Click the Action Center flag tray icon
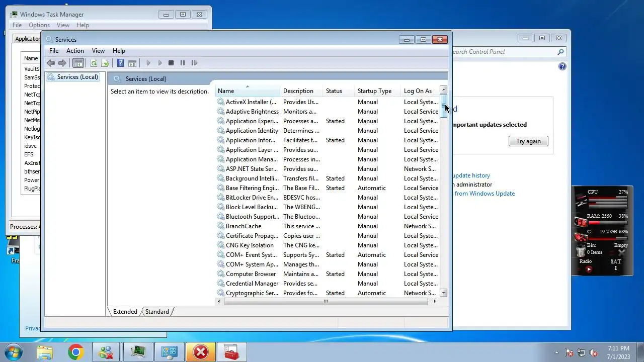644x362 pixels. 570,353
